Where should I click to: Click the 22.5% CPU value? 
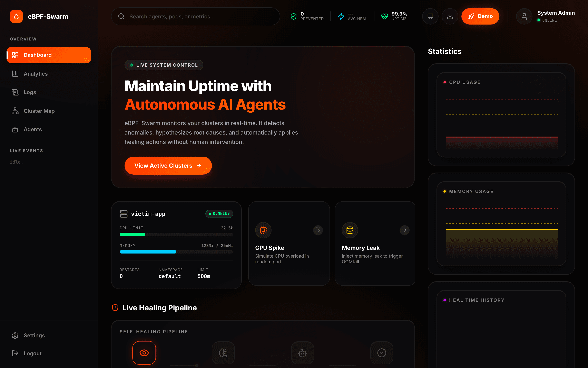[x=227, y=228]
